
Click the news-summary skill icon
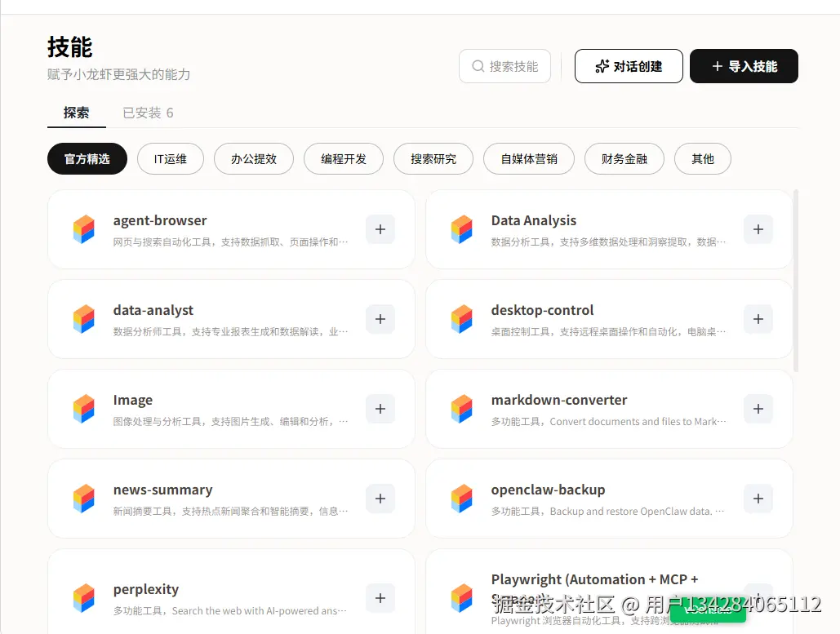83,499
